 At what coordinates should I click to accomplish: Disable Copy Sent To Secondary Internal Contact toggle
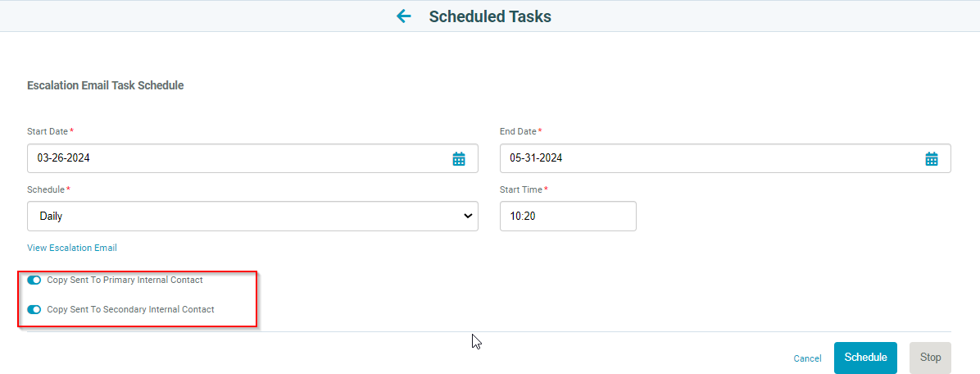(x=34, y=309)
